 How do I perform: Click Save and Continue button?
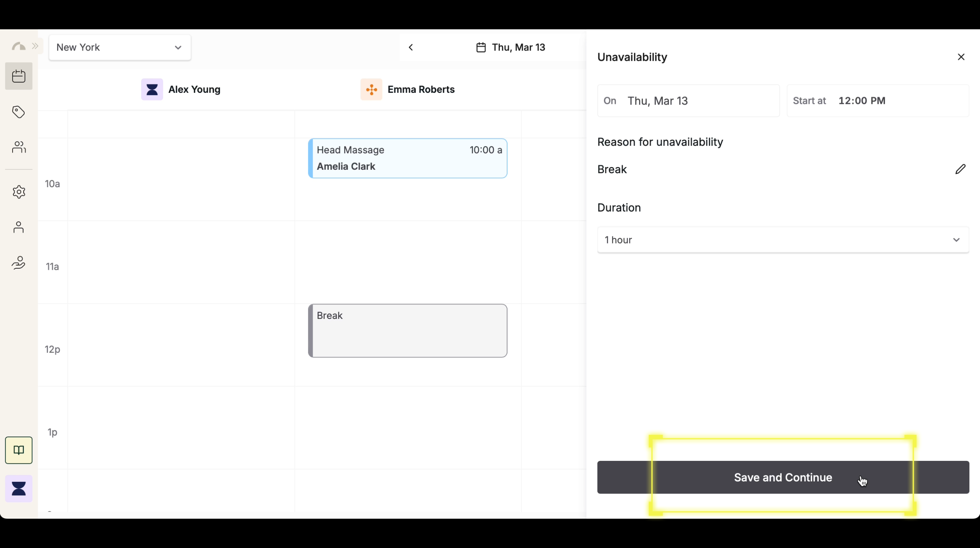point(783,477)
